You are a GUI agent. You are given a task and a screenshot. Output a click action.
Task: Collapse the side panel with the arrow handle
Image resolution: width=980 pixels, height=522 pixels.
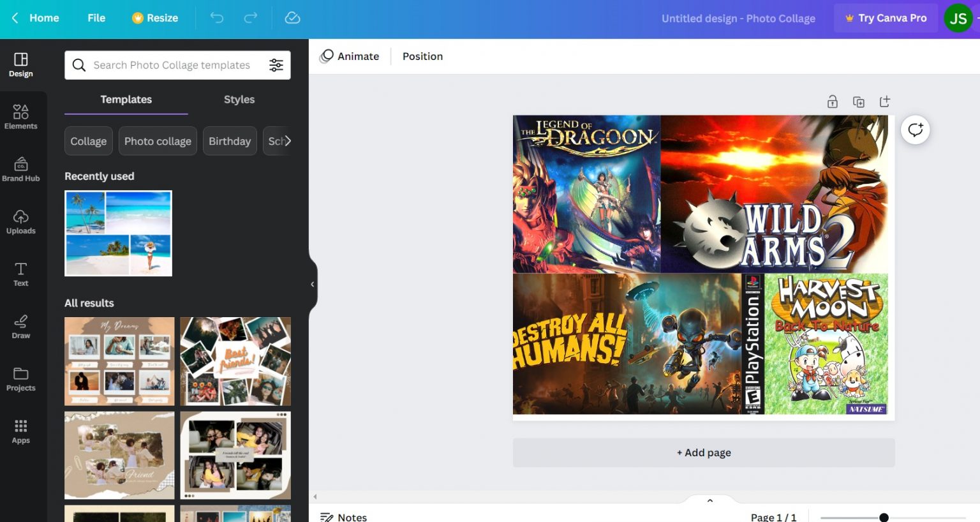click(312, 284)
